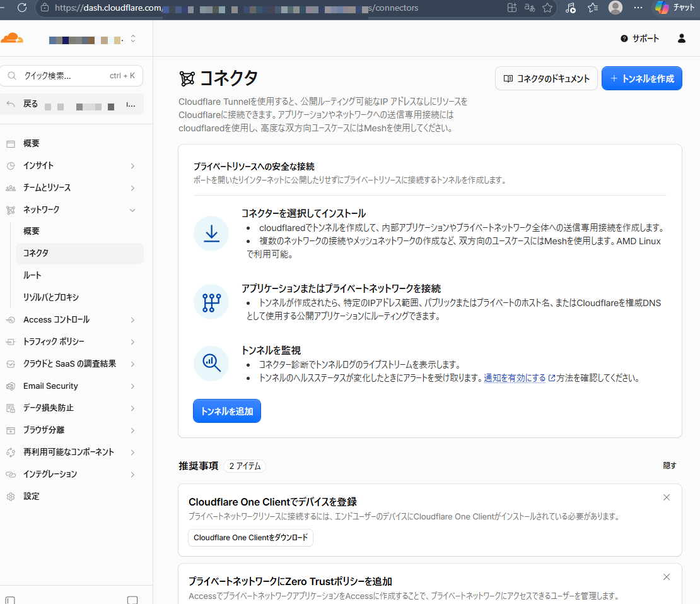The height and width of the screenshot is (604, 700).
Task: Click the bottom sidebar panel icon
Action: (132, 600)
